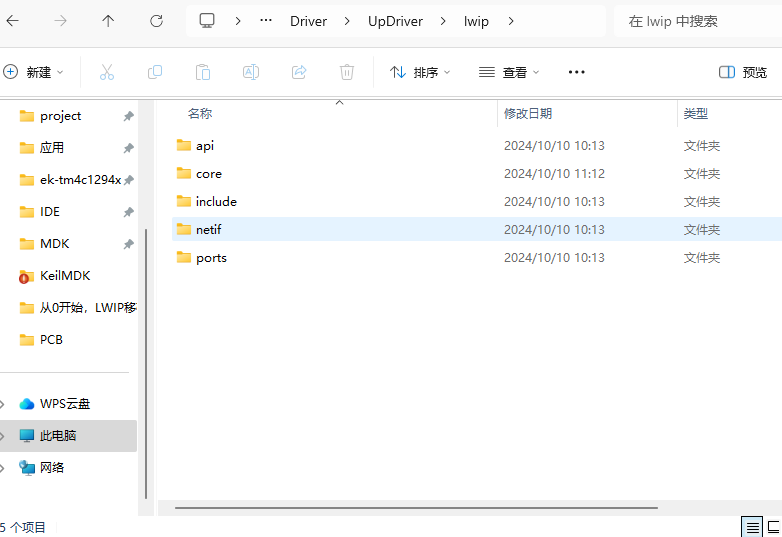Click the Rename icon in toolbar
The width and height of the screenshot is (782, 537).
pos(250,72)
